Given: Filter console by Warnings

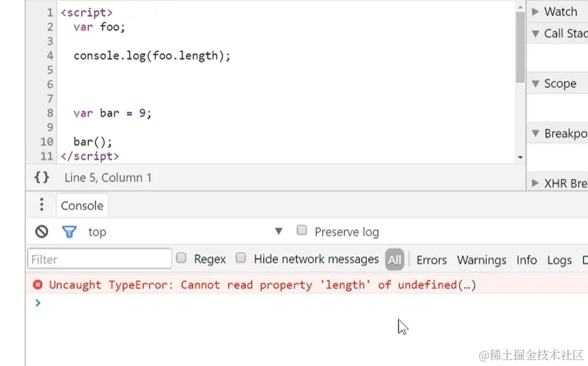Looking at the screenshot, I should (481, 260).
